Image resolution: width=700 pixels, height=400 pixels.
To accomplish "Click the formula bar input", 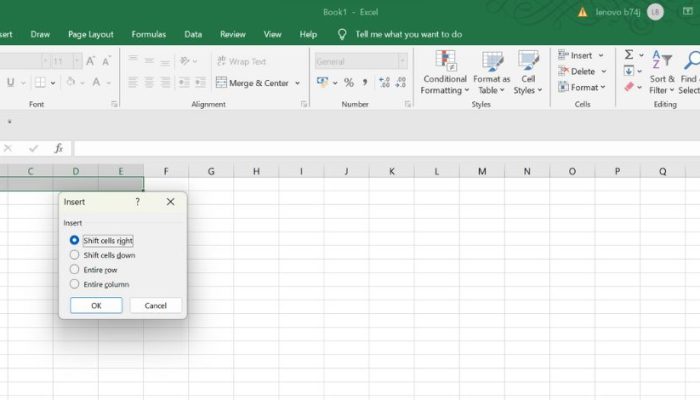I will click(x=387, y=148).
